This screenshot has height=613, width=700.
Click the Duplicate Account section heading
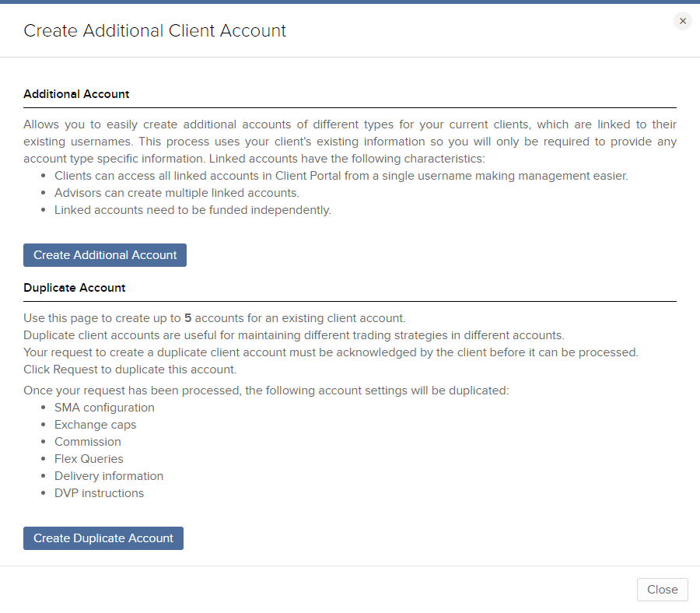pyautogui.click(x=74, y=287)
